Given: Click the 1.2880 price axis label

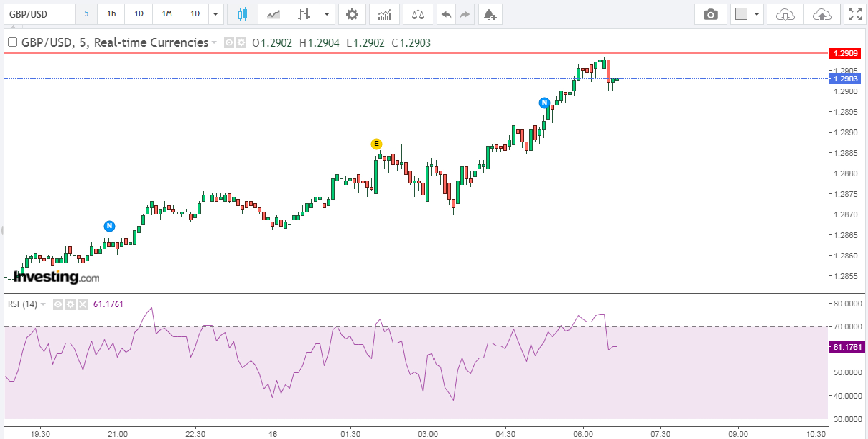Looking at the screenshot, I should [x=845, y=173].
